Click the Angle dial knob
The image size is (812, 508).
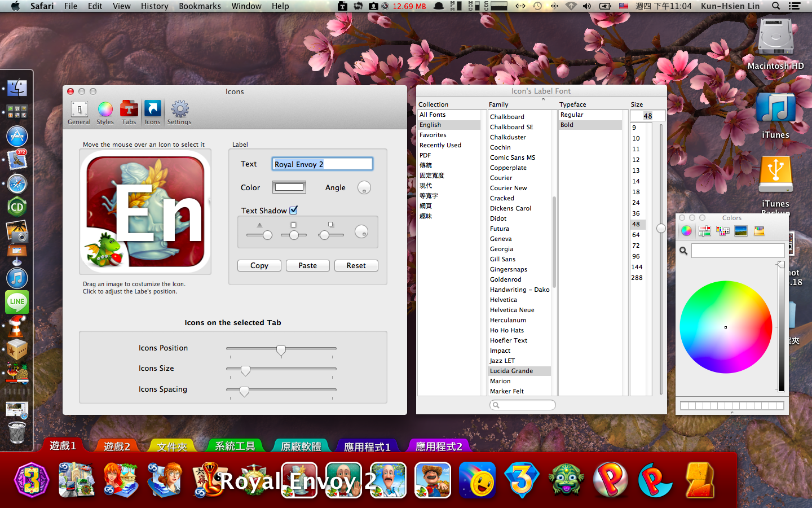364,187
